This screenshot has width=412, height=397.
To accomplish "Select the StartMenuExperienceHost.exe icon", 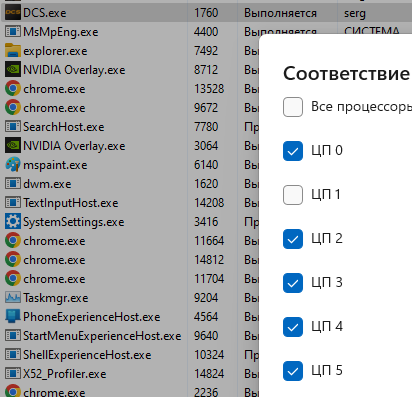I will [x=13, y=336].
